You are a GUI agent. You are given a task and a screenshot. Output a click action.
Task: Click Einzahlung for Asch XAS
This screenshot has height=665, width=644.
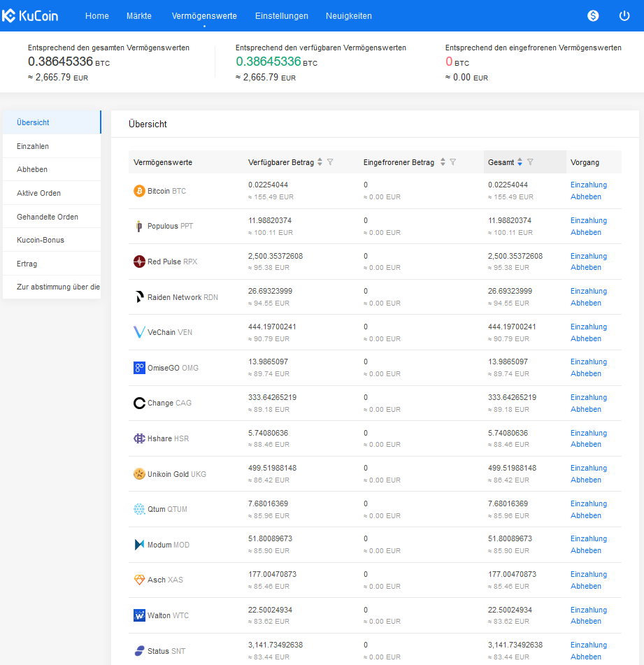pos(589,574)
